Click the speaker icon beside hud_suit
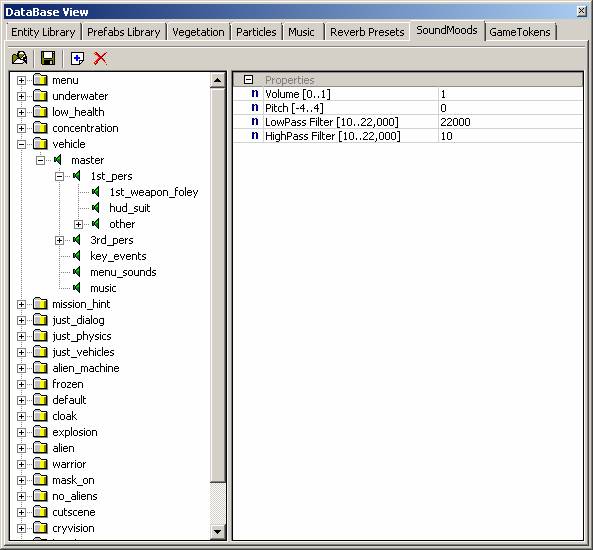This screenshot has width=593, height=550. pyautogui.click(x=96, y=208)
